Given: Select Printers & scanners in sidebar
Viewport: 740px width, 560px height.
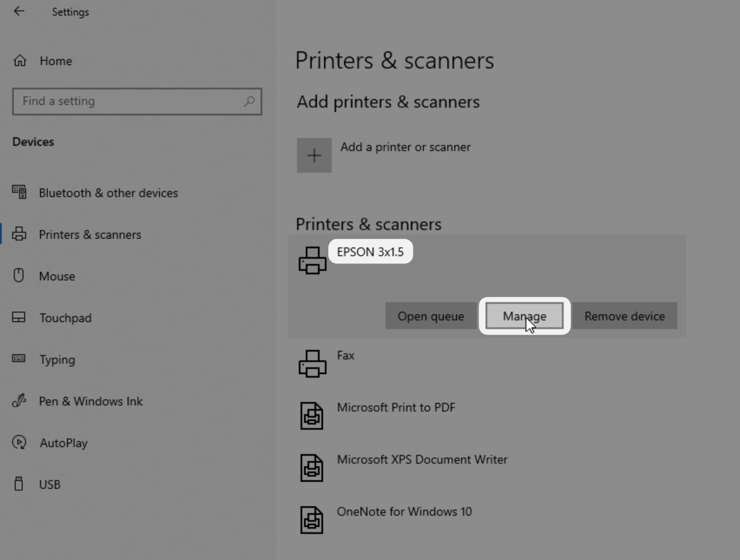Looking at the screenshot, I should pyautogui.click(x=90, y=234).
